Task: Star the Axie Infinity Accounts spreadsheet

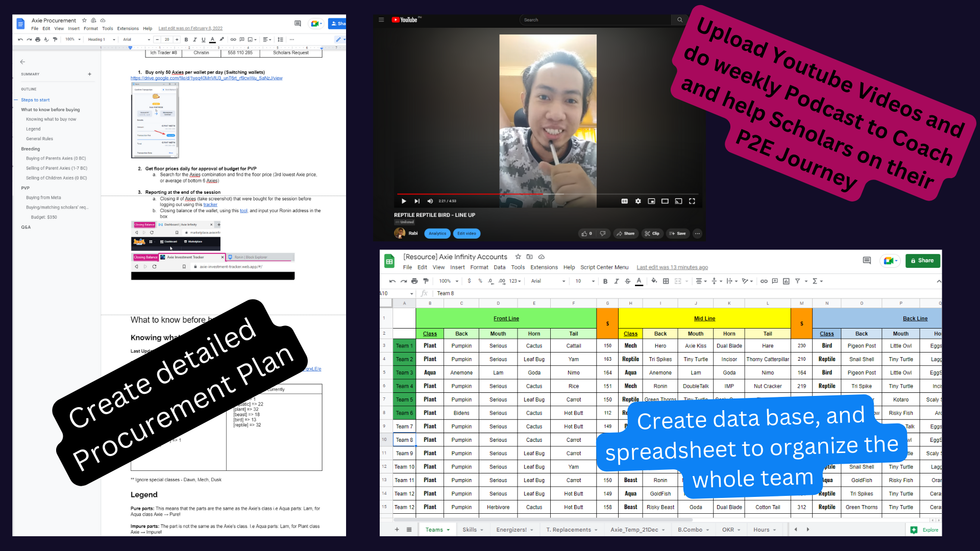Action: click(x=518, y=257)
